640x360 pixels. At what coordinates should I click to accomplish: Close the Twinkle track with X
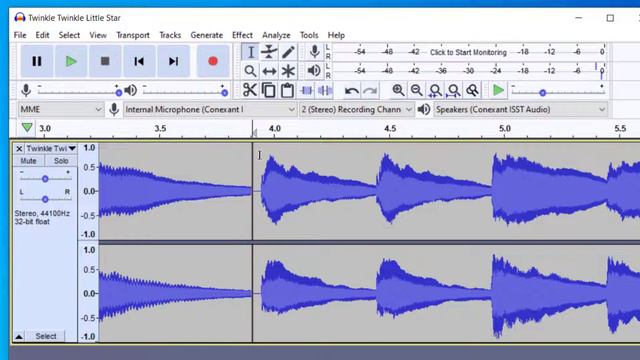click(x=19, y=149)
